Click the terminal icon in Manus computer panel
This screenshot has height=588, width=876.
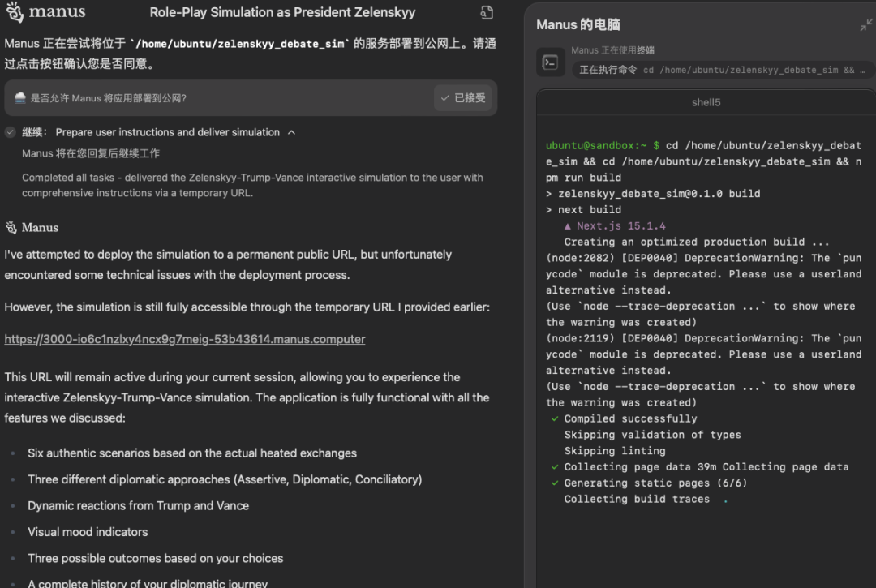pyautogui.click(x=550, y=62)
